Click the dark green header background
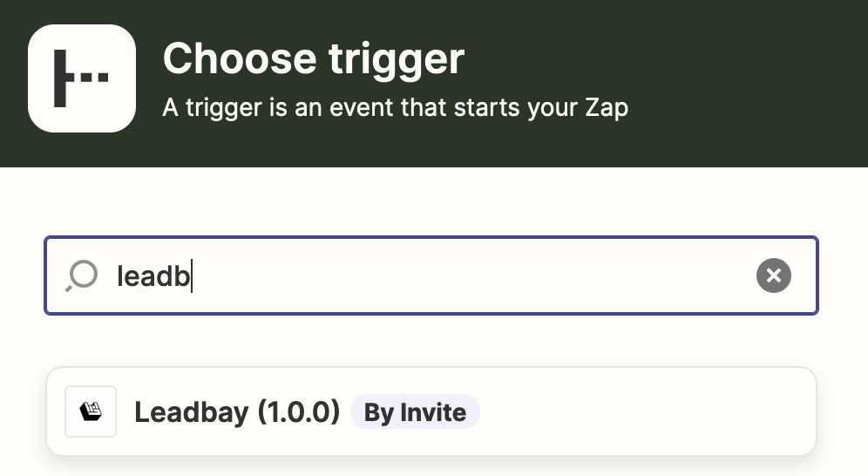 point(741,83)
